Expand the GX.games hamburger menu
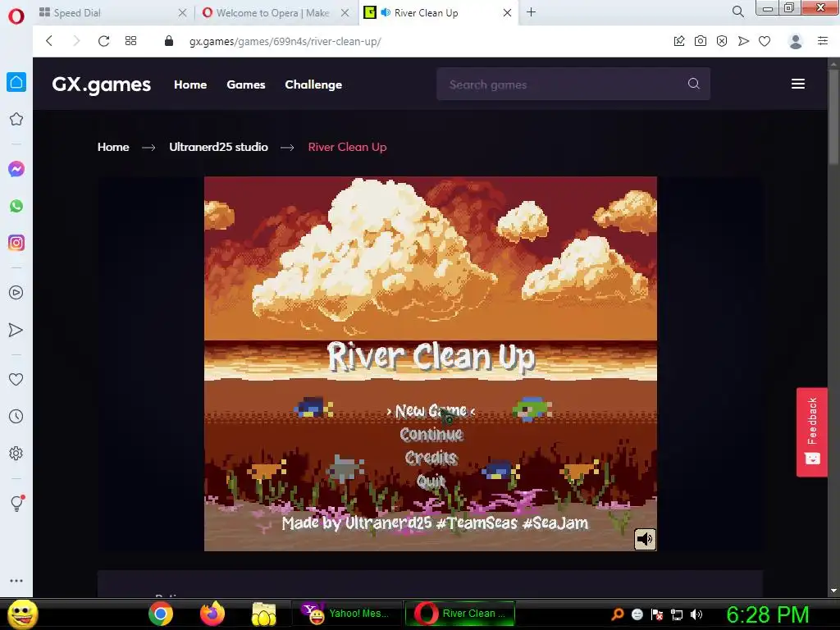Screen dimensions: 840x630 [x=798, y=84]
